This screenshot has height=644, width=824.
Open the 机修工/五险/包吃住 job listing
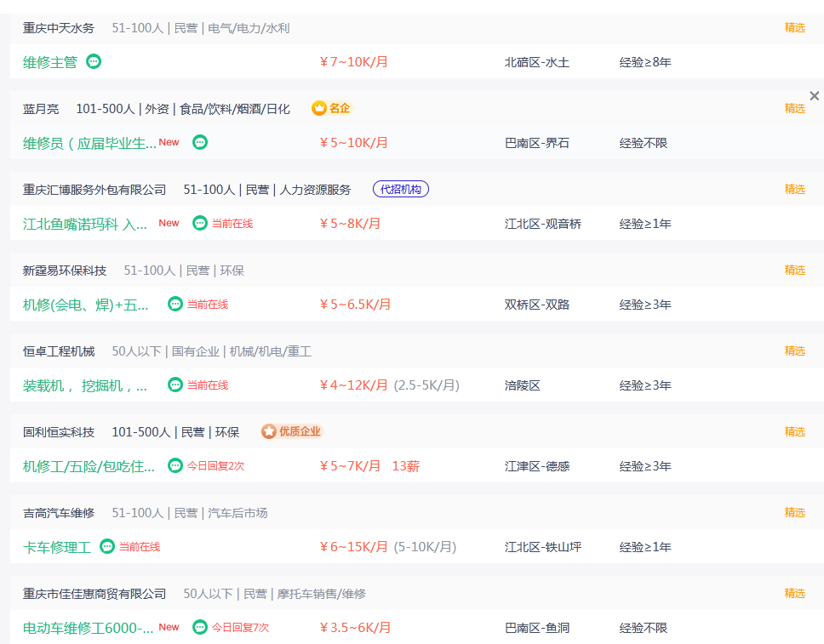[x=89, y=466]
